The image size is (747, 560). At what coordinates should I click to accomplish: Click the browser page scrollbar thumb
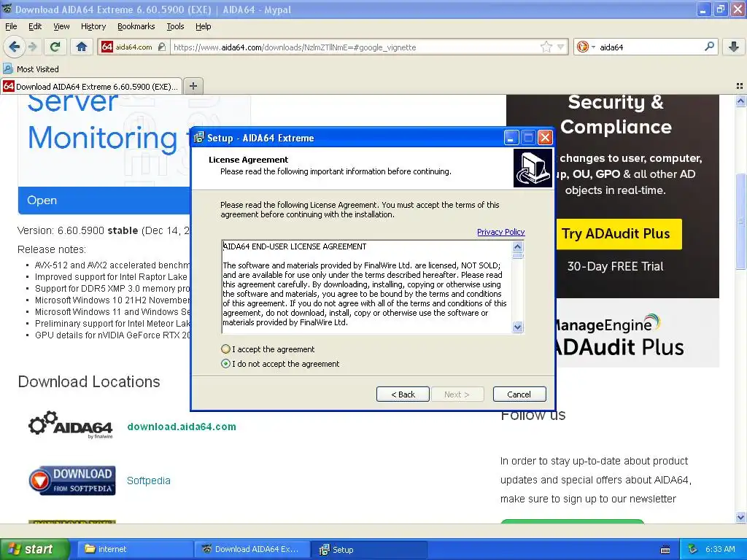[740, 222]
